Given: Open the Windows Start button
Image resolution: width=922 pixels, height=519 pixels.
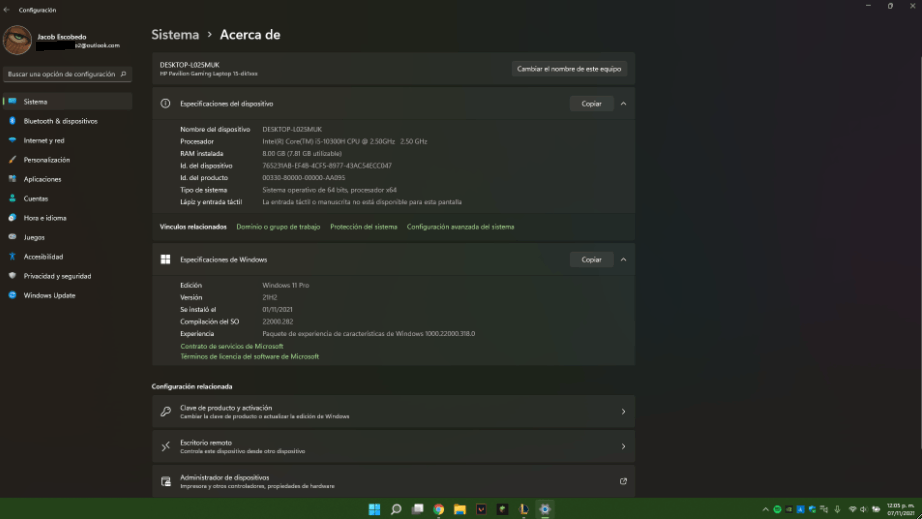Looking at the screenshot, I should pos(374,509).
